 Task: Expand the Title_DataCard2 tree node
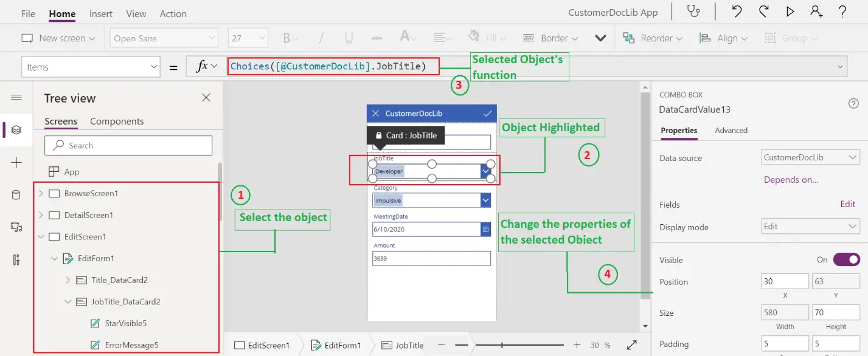click(x=68, y=280)
